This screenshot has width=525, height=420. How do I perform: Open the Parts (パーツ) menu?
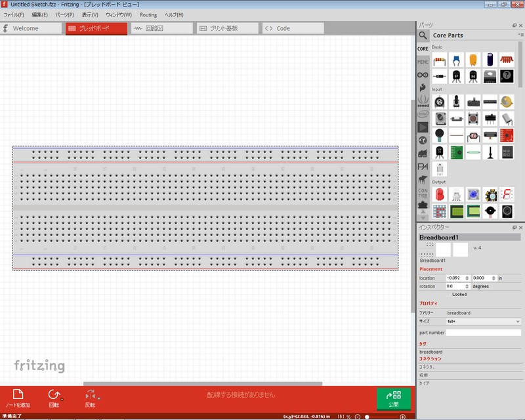(x=64, y=14)
